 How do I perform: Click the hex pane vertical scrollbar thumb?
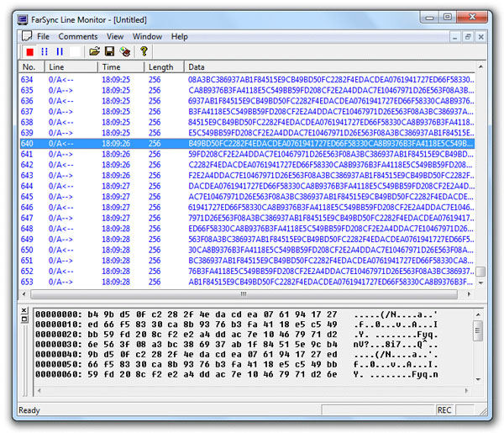tap(478, 330)
